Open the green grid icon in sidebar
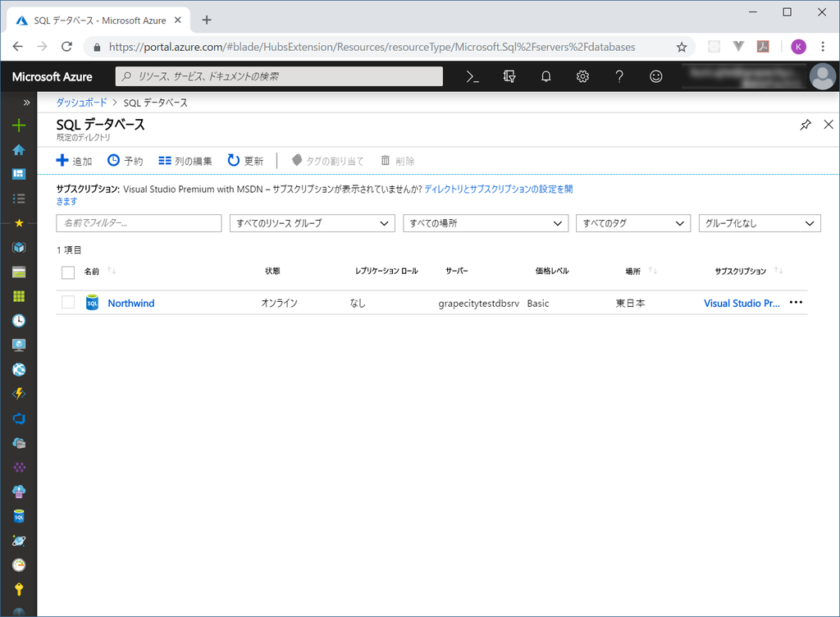The width and height of the screenshot is (840, 617). (x=19, y=296)
